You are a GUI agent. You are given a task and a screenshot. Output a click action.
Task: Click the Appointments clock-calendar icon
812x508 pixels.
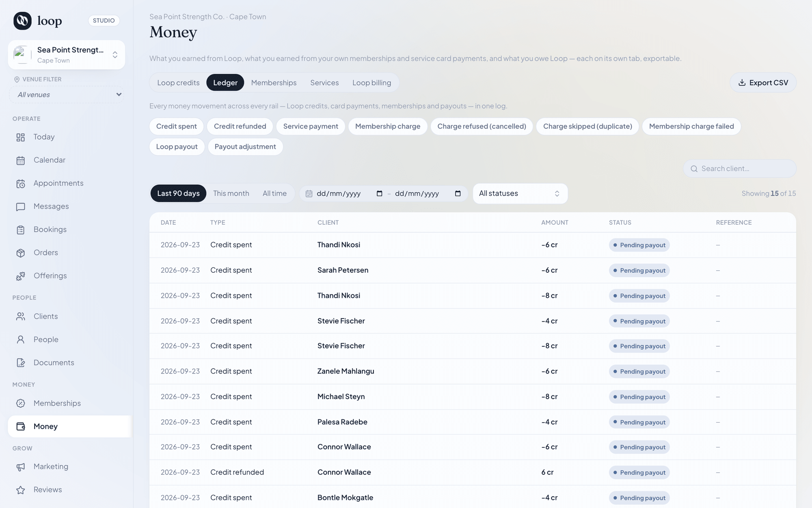pyautogui.click(x=21, y=184)
